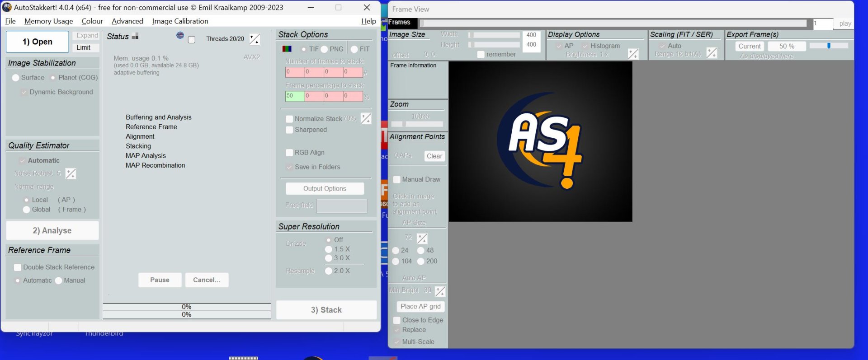This screenshot has height=360, width=868.
Task: Select AP size 48
Action: pos(421,251)
